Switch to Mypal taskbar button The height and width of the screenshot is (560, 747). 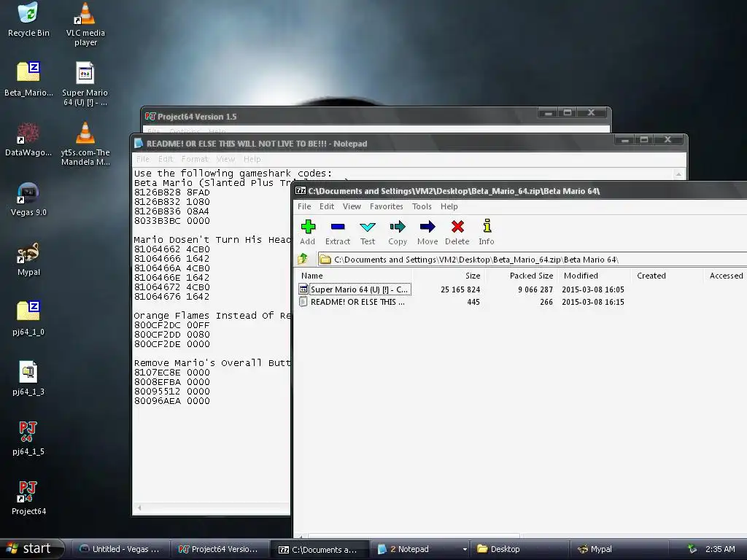pos(619,549)
